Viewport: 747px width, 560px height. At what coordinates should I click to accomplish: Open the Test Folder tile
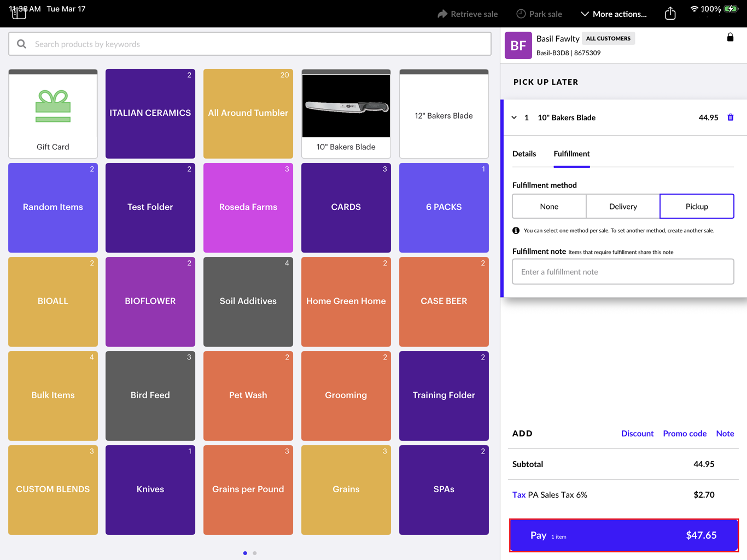(x=150, y=208)
